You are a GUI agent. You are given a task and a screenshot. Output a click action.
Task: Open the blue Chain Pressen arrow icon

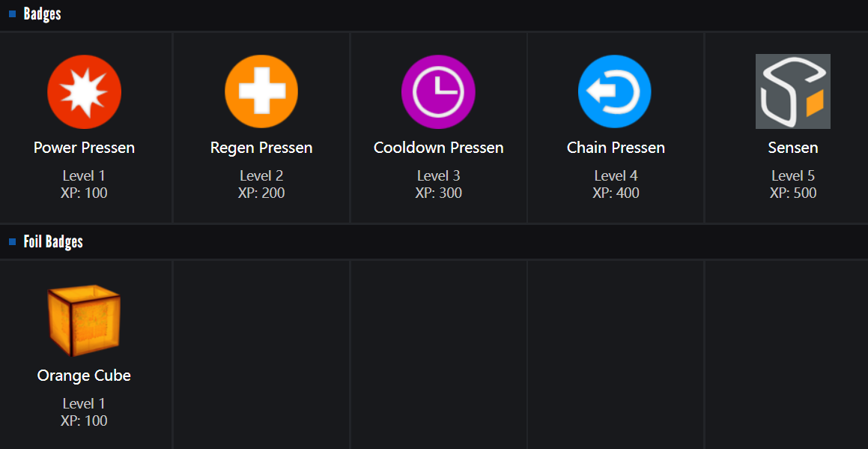tap(615, 91)
